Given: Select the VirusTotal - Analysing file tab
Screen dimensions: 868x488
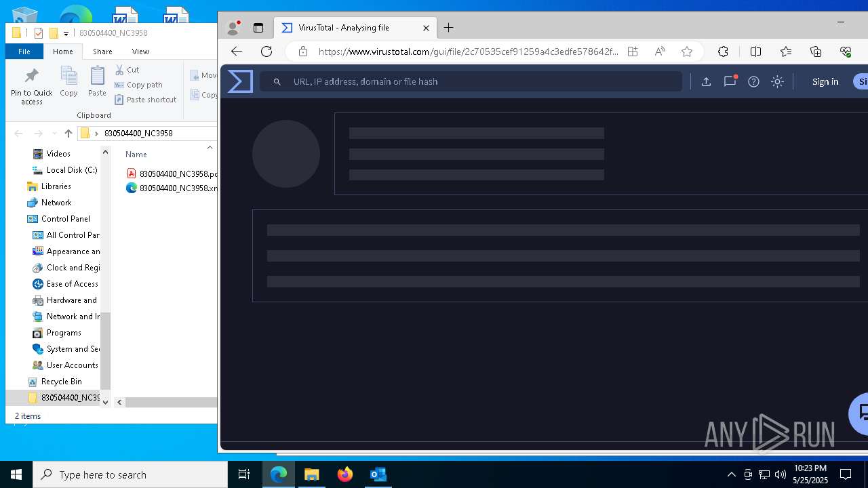Looking at the screenshot, I should [x=355, y=28].
